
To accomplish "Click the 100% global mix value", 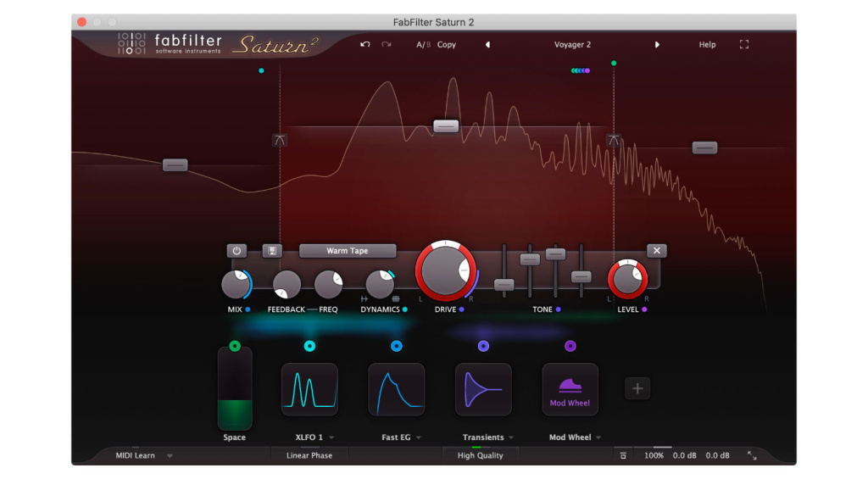I will (x=654, y=456).
